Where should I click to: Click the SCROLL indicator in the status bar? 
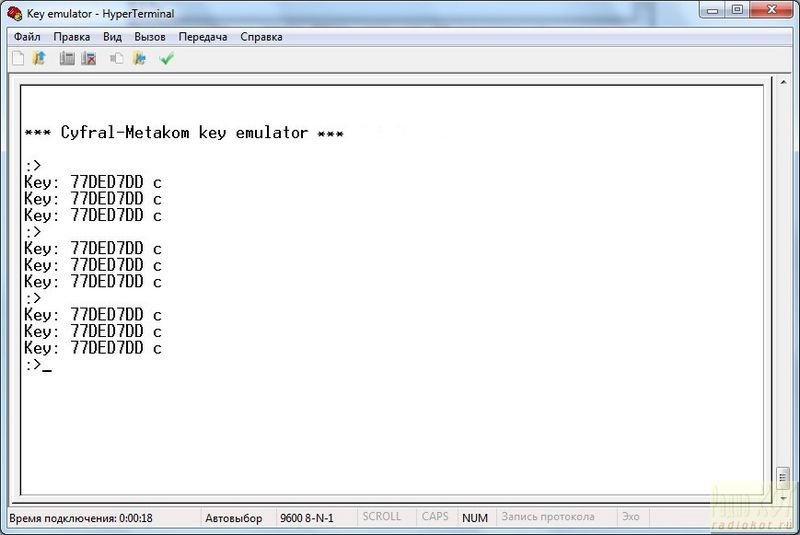coord(382,517)
